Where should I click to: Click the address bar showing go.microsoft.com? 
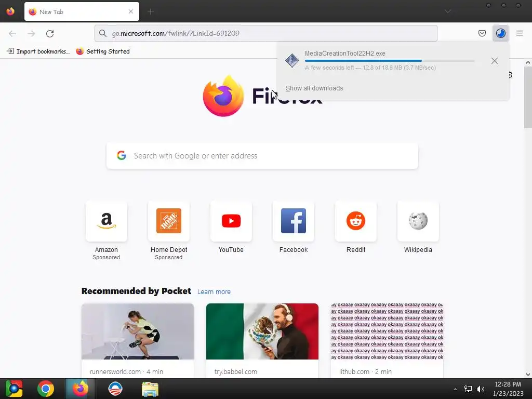[x=265, y=33]
